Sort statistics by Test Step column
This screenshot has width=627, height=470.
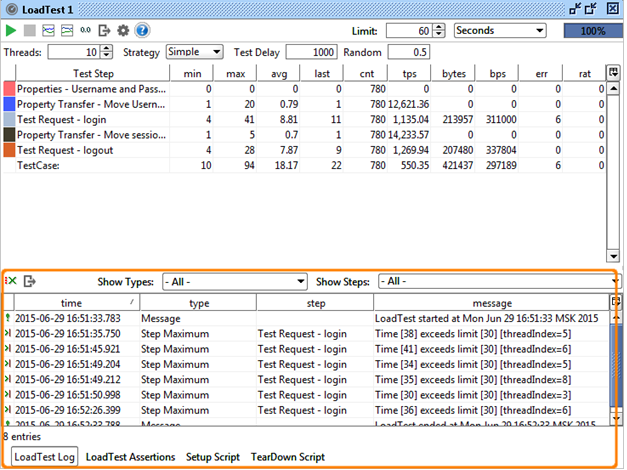(x=93, y=74)
